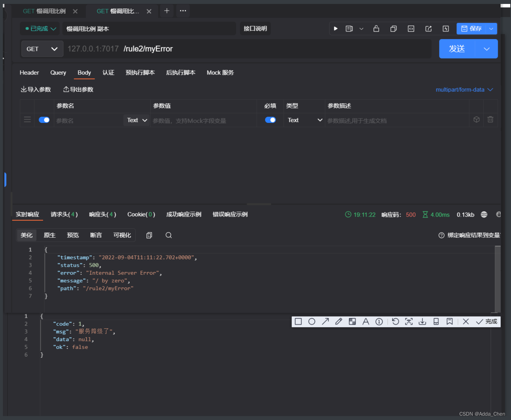This screenshot has width=511, height=420.
Task: Click the 保存 save button
Action: (471, 29)
